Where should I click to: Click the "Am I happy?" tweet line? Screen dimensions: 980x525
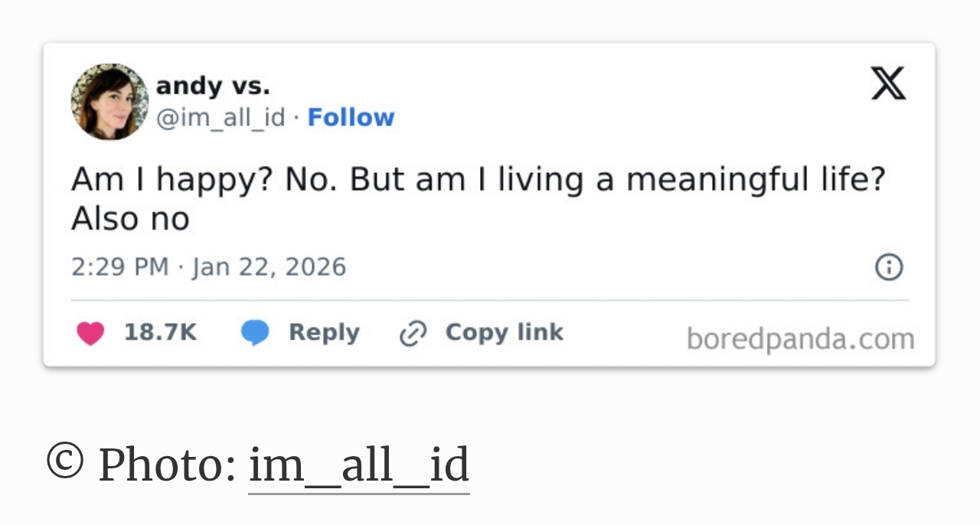pos(478,180)
